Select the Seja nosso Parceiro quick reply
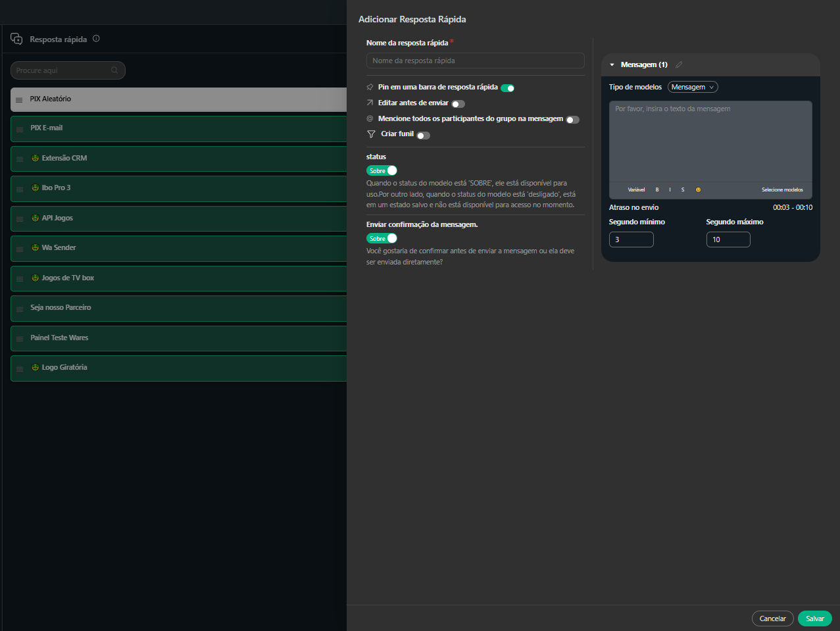Screen dimensions: 840x631 [x=178, y=308]
